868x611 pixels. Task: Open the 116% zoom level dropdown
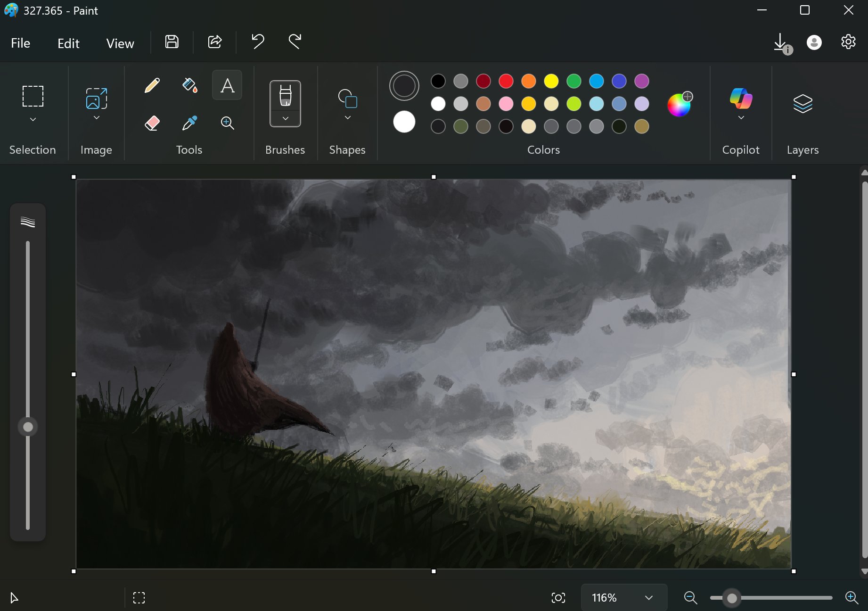(x=624, y=598)
